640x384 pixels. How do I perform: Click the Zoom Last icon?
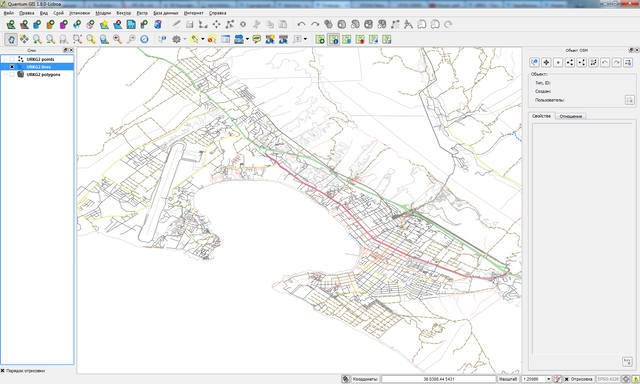click(118, 39)
